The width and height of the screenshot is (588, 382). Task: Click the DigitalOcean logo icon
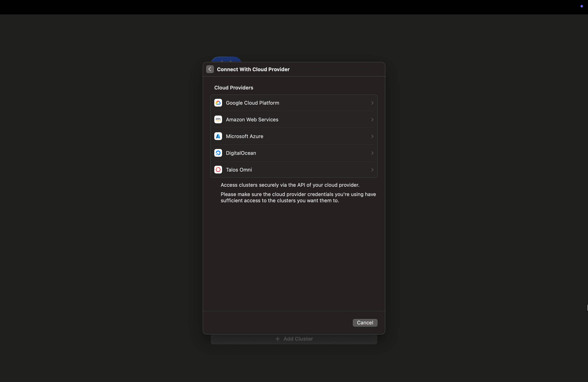click(x=218, y=153)
